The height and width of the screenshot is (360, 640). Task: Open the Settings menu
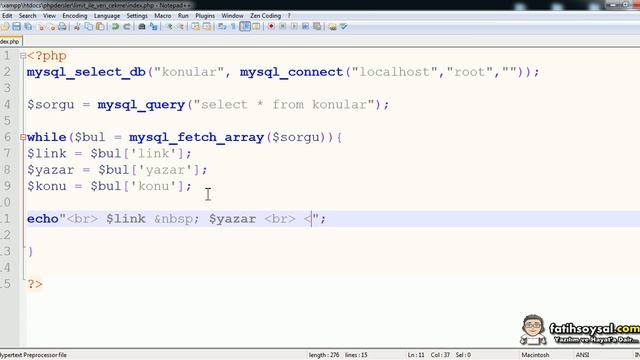(137, 16)
